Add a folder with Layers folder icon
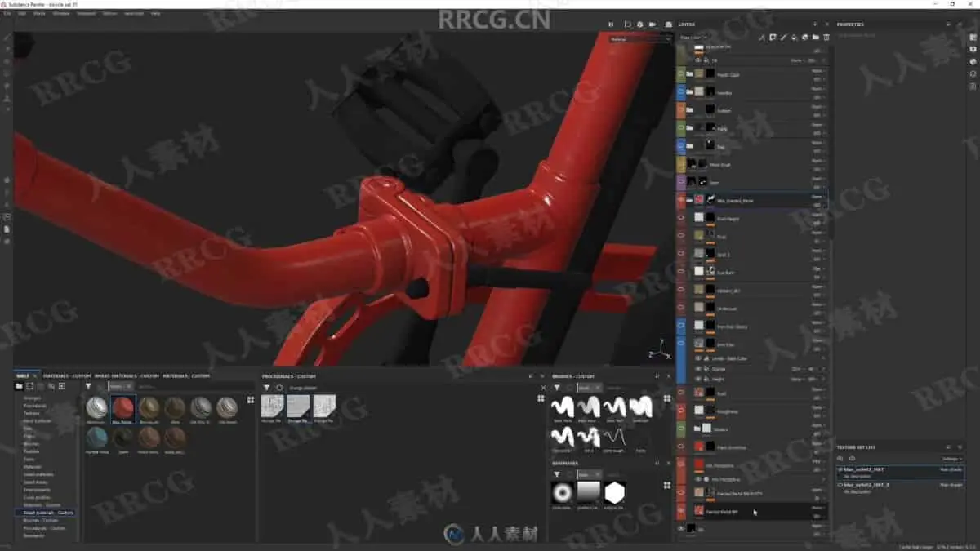Viewport: 980px width, 551px height. point(815,38)
